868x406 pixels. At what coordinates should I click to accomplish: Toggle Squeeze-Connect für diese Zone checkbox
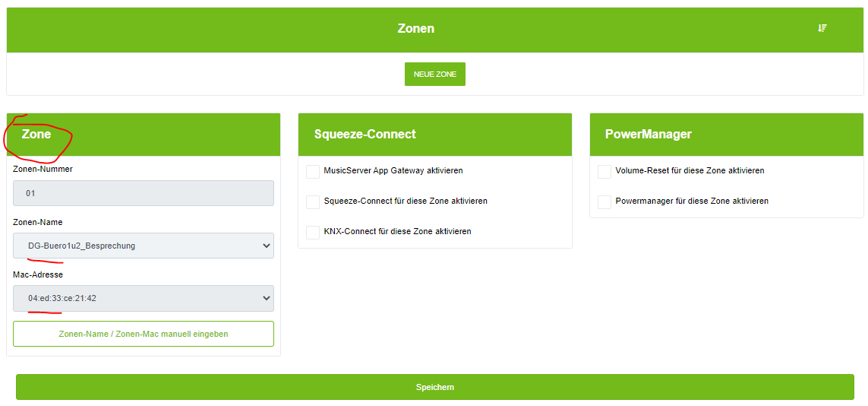pyautogui.click(x=313, y=201)
